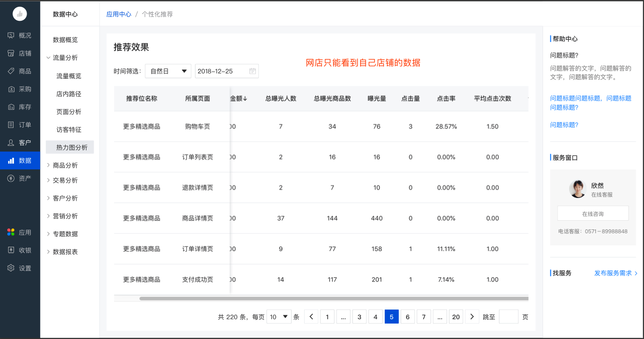Open the 订单 orders icon
644x339 pixels.
coord(11,125)
